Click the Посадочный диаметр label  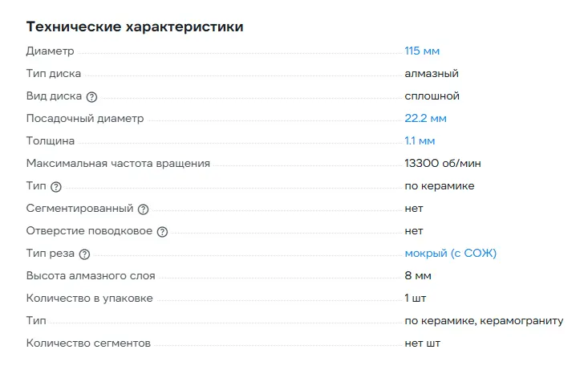(x=85, y=119)
